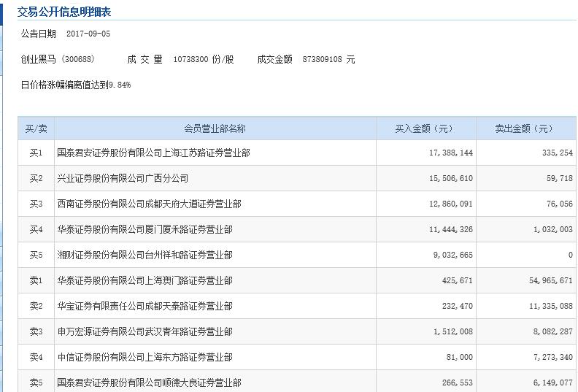Select sell amount 335,254
The image size is (578, 392).
click(558, 153)
